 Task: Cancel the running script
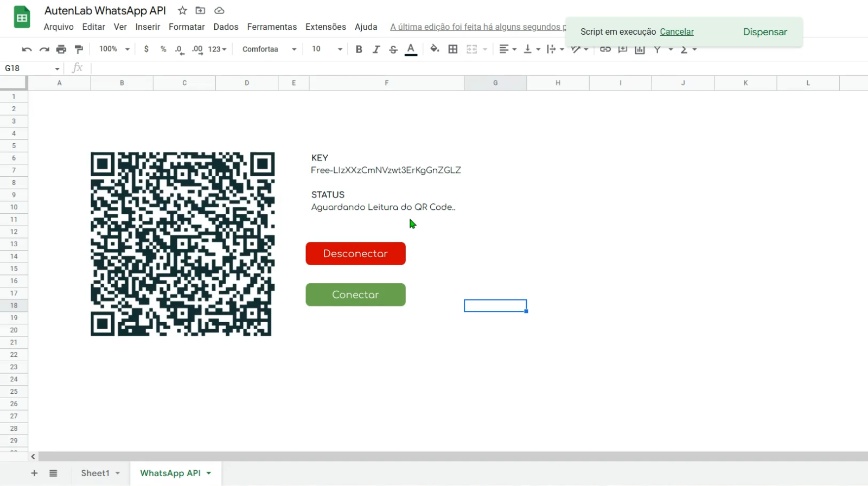tap(676, 31)
